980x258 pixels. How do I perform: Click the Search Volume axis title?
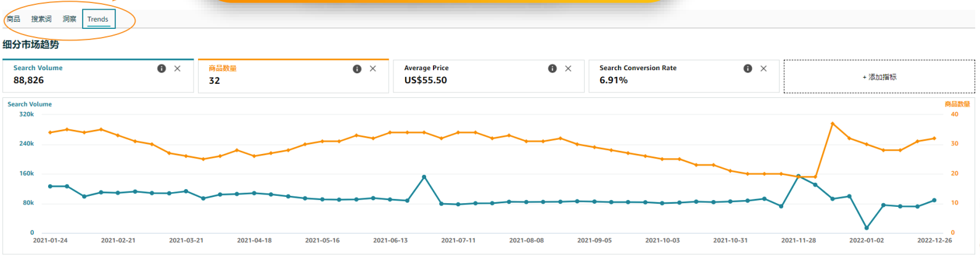click(x=30, y=104)
